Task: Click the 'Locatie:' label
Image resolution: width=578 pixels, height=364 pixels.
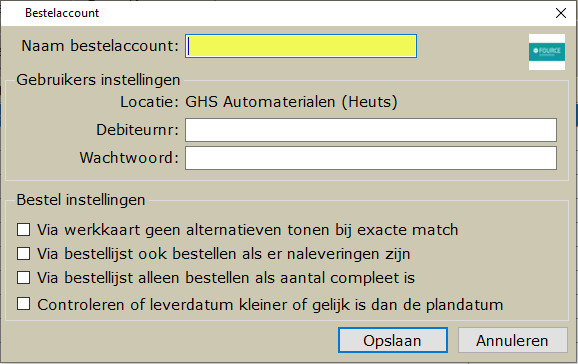Action: coord(149,102)
